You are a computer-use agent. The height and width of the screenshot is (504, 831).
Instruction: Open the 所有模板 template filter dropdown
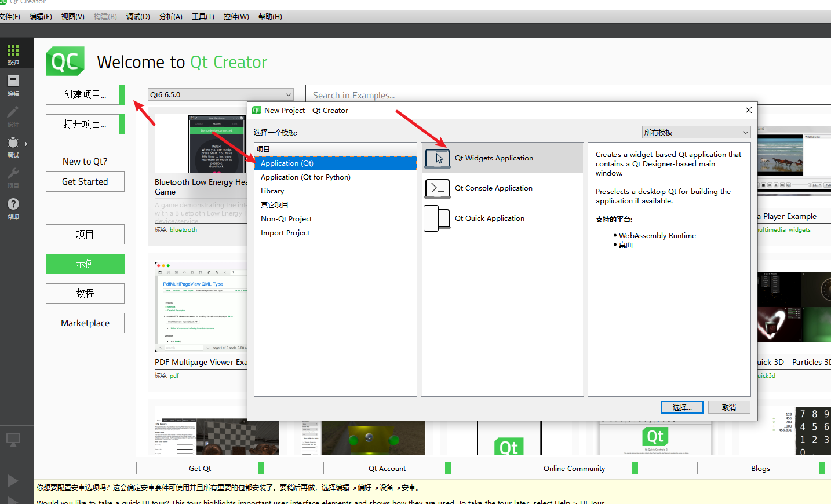696,132
